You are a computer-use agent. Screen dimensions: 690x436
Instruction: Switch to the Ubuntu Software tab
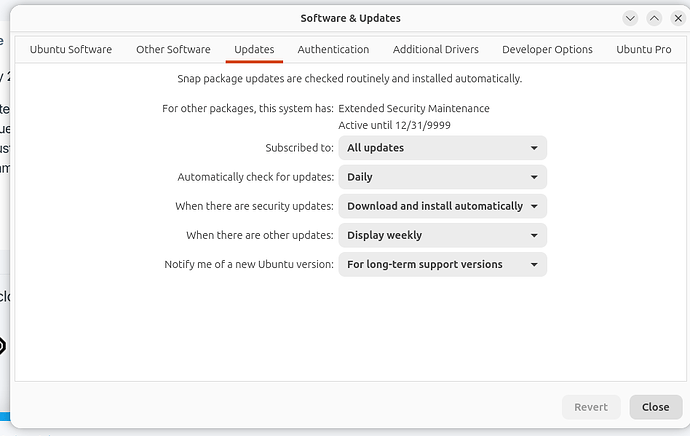[71, 49]
